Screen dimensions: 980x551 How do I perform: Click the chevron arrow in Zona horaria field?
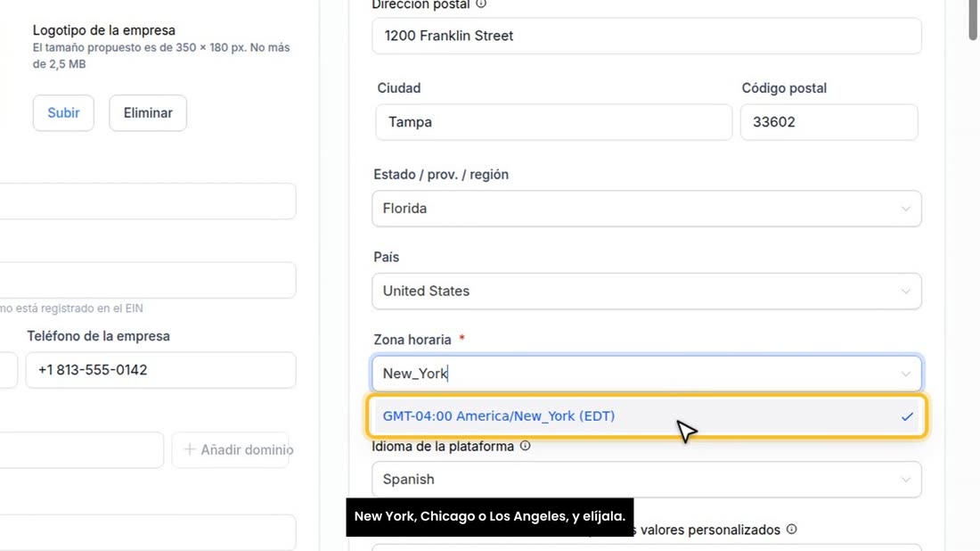tap(906, 374)
